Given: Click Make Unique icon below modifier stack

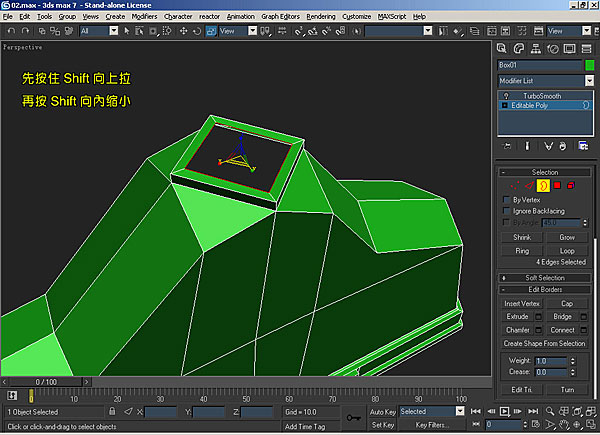Looking at the screenshot, I should (x=548, y=146).
